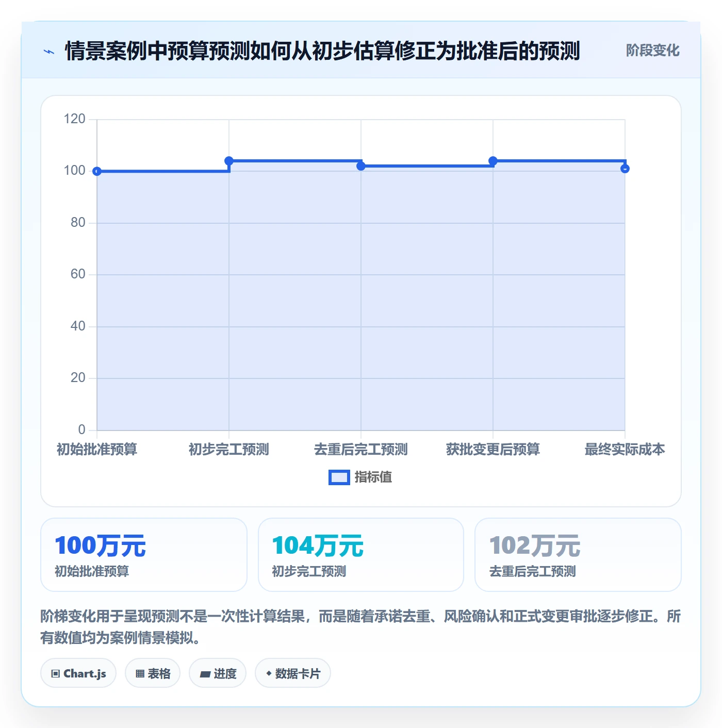Screen dimensions: 722x728
Task: Click the data point above 初步完工预测
Action: point(229,161)
